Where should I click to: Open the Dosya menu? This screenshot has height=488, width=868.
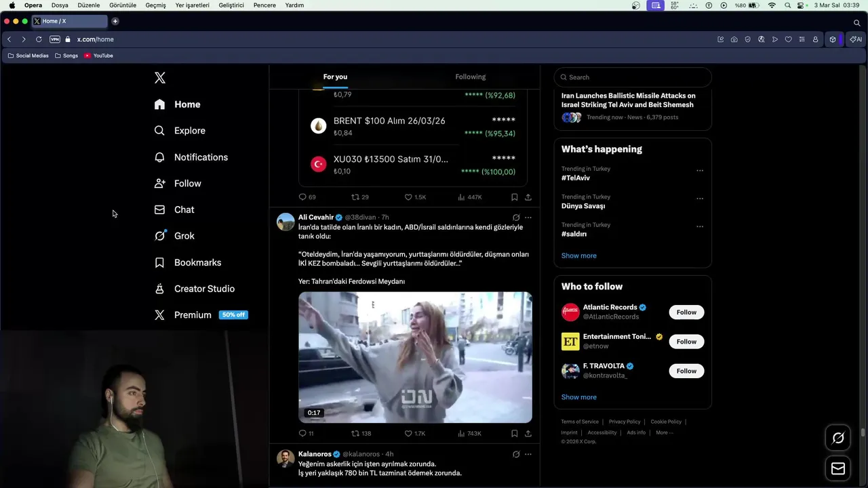(x=60, y=5)
